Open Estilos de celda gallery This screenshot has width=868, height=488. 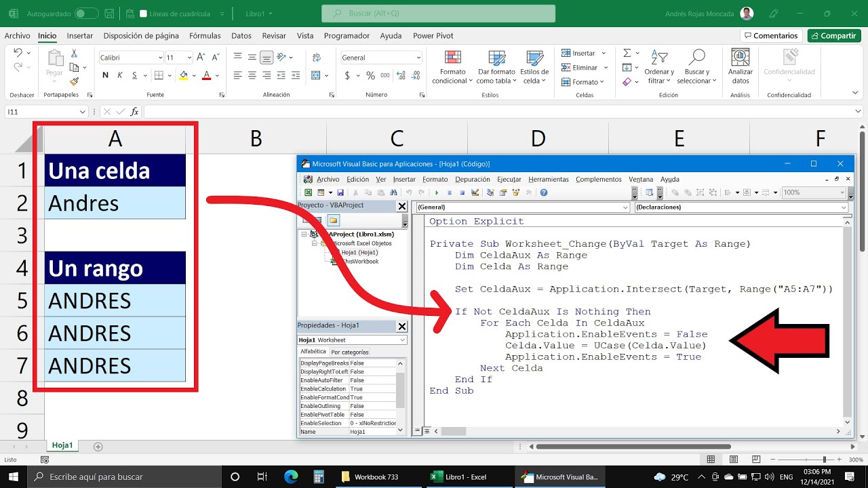[x=534, y=66]
